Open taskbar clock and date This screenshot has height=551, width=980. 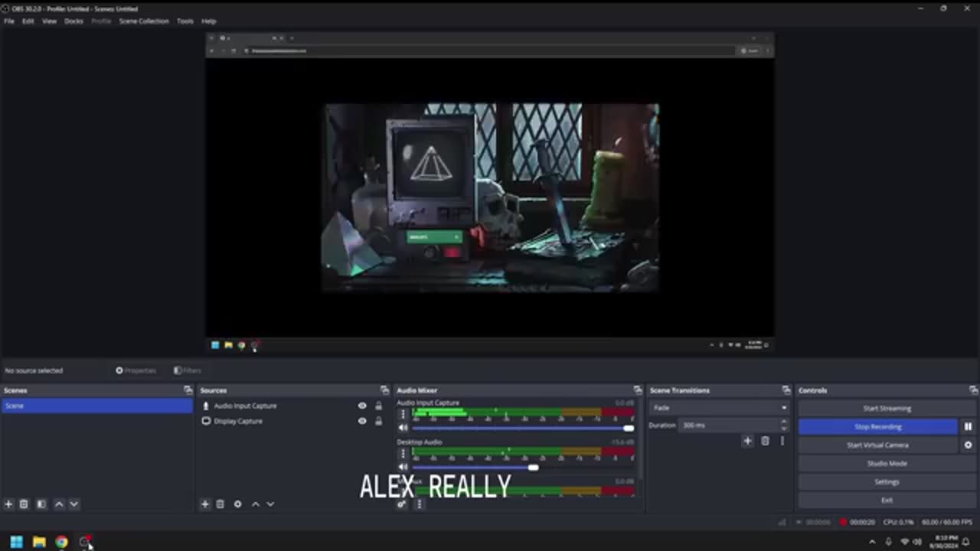point(946,542)
